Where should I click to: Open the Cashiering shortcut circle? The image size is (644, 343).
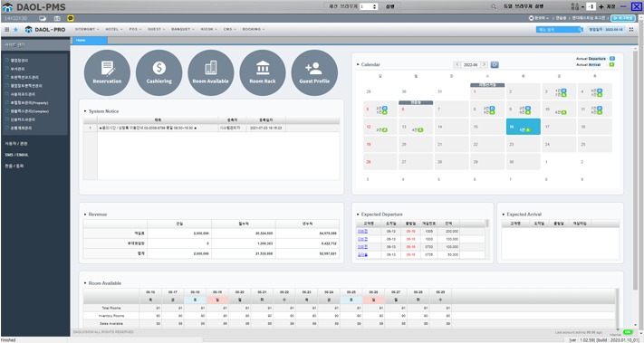[159, 73]
